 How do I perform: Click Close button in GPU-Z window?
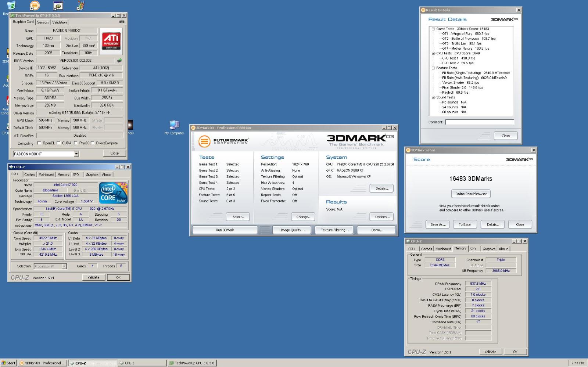[x=115, y=153]
